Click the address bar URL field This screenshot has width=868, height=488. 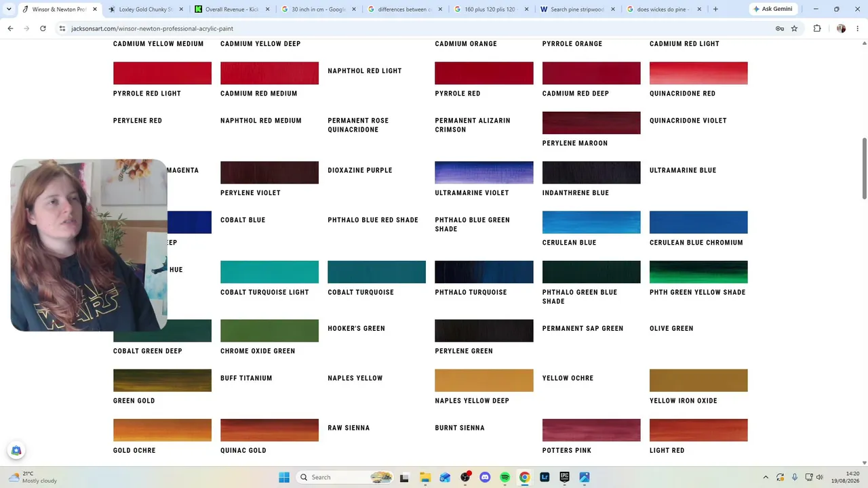[420, 28]
